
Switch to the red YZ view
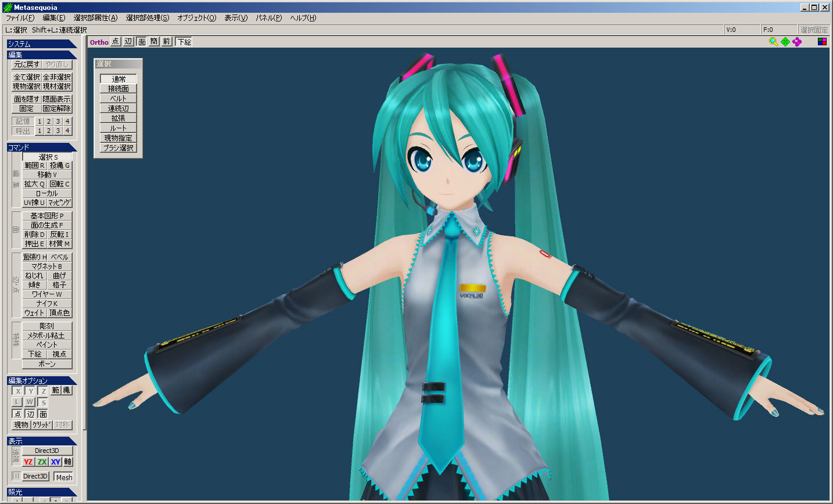pyautogui.click(x=28, y=462)
